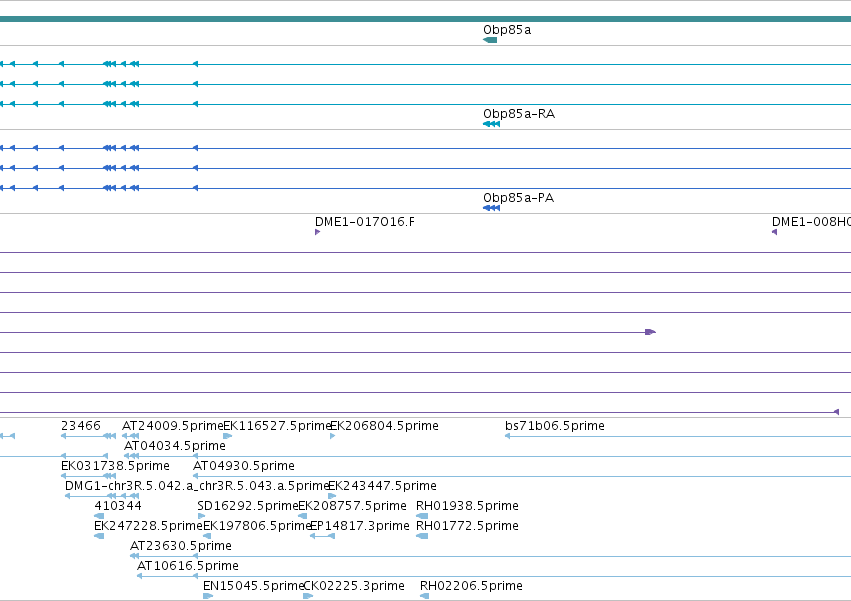The image size is (851, 601).
Task: Click the Obp85a-RA transcript label
Action: pyautogui.click(x=519, y=114)
